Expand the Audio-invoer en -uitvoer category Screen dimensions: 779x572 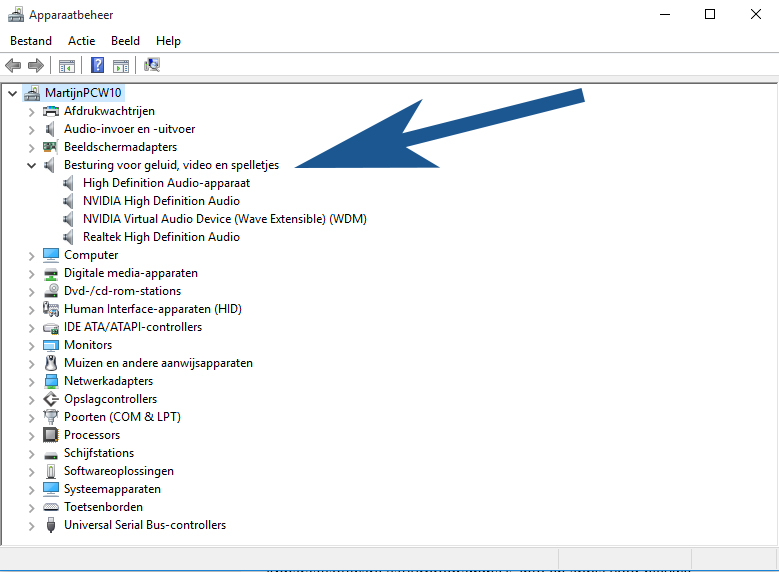[31, 130]
